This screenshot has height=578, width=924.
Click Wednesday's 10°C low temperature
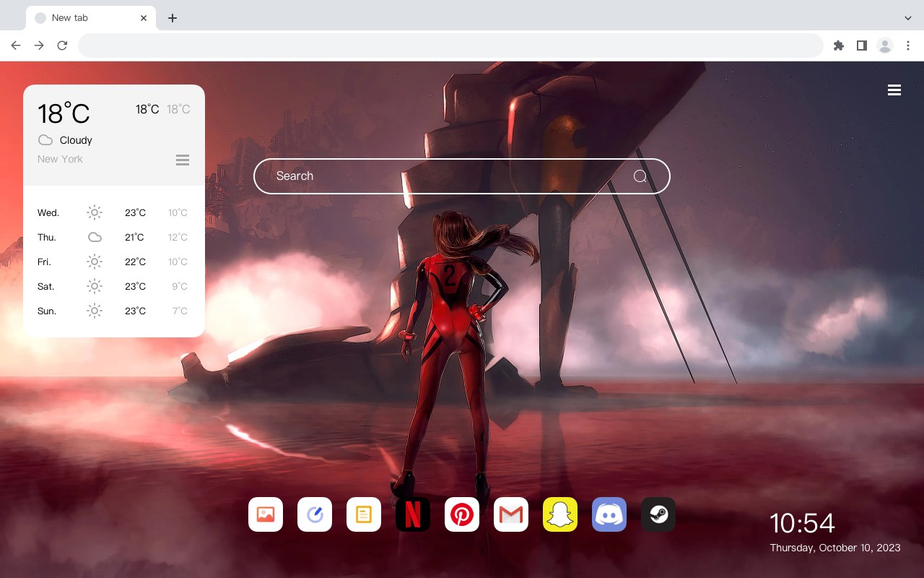178,212
